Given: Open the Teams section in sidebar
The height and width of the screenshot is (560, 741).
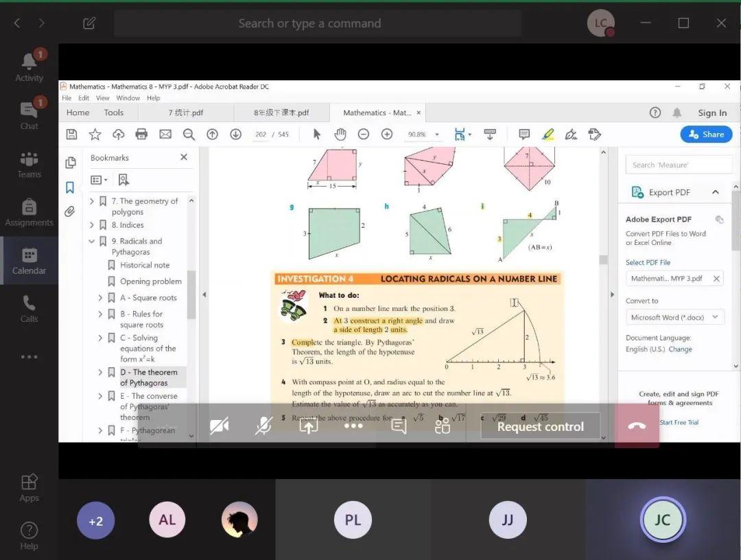Looking at the screenshot, I should coord(29,164).
